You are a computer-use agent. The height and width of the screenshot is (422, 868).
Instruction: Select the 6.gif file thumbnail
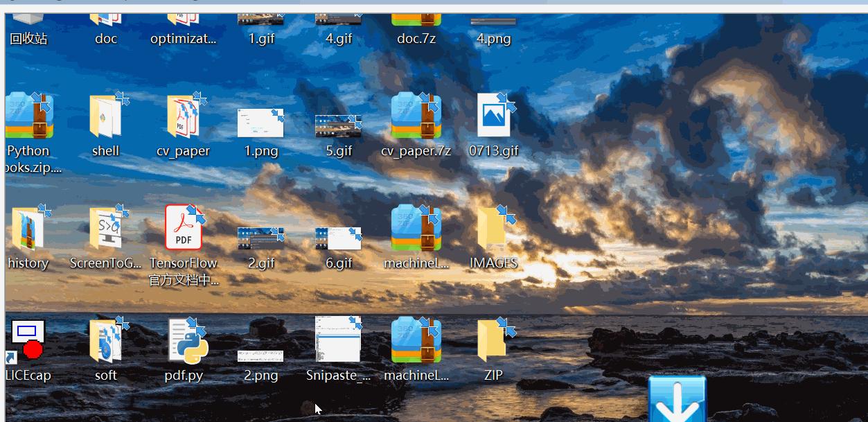(x=338, y=238)
